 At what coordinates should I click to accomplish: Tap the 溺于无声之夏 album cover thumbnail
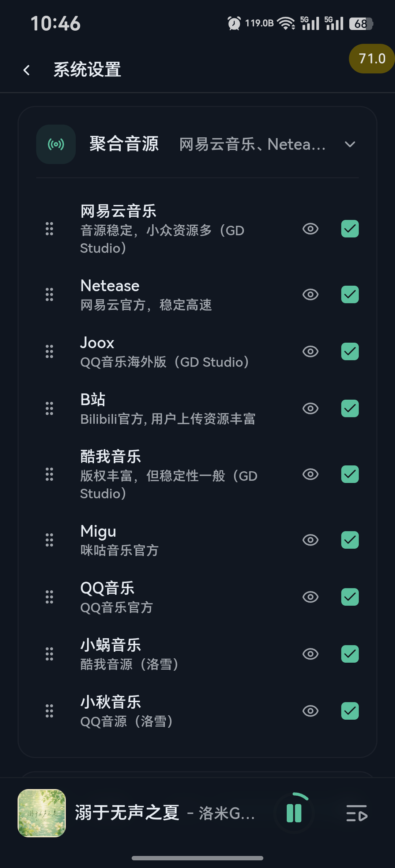tap(42, 813)
